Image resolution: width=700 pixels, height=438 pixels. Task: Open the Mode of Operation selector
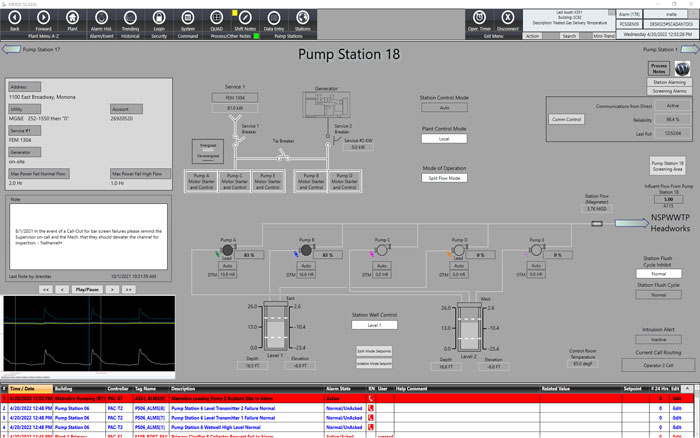click(x=444, y=178)
